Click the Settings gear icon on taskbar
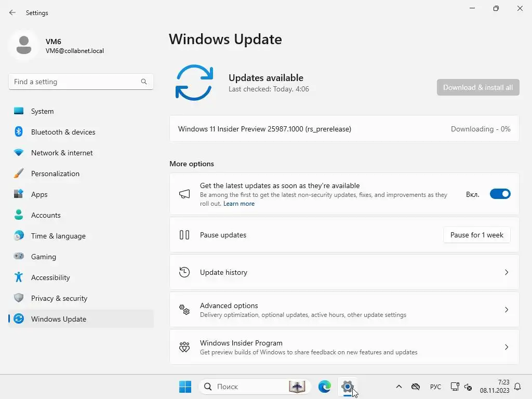This screenshot has width=532, height=399. coord(348,387)
